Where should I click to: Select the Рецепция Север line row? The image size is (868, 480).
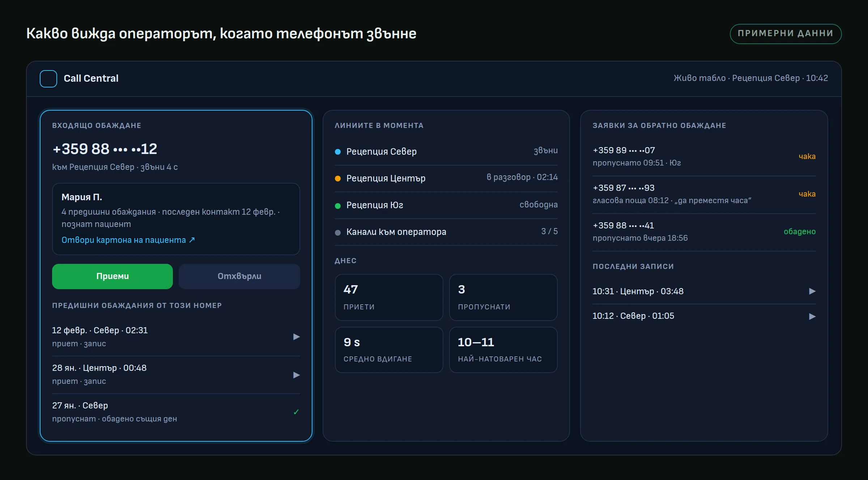pyautogui.click(x=446, y=152)
